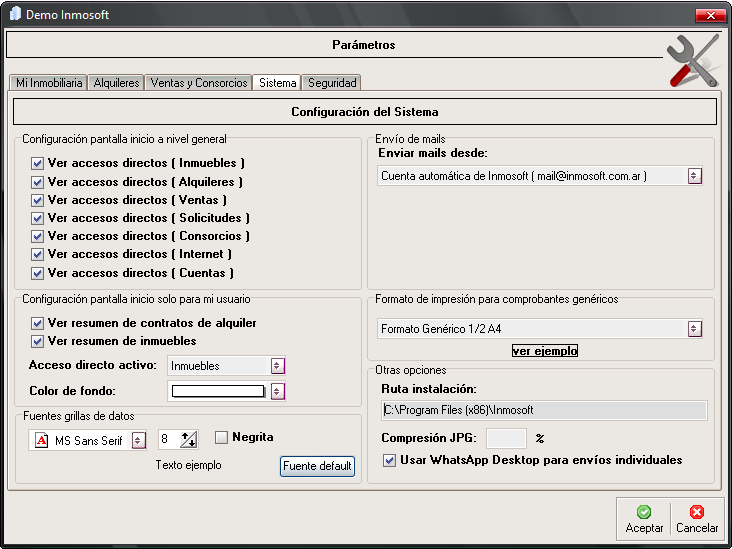Click the red X Cancelar icon
Screen dimensions: 732x549
(697, 512)
